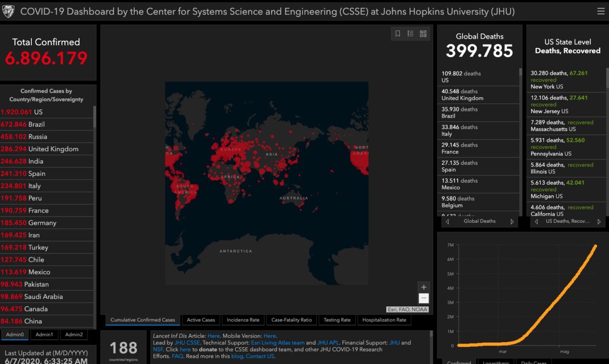Open the Lancet article 'Here' link
The height and width of the screenshot is (364, 609).
(x=214, y=336)
